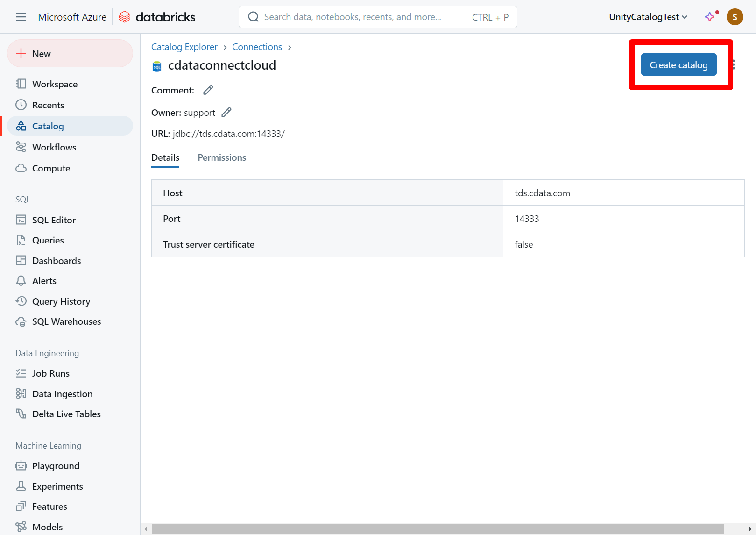Click the Workspace sidebar icon

click(21, 84)
